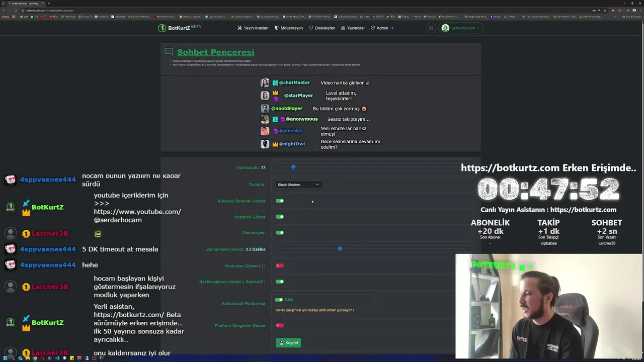Click the @noobSlayer username
Image resolution: width=644 pixels, height=362 pixels.
coord(287,108)
